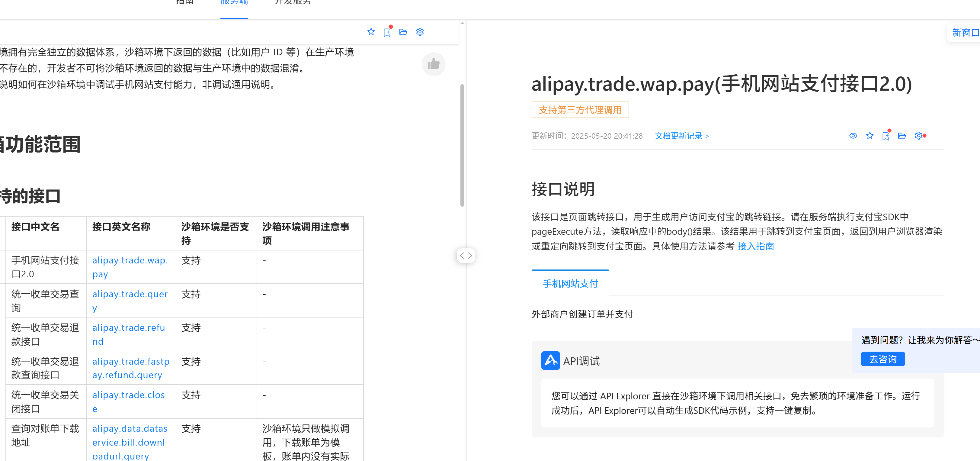Click the gear icon beside right document update time

coord(918,136)
